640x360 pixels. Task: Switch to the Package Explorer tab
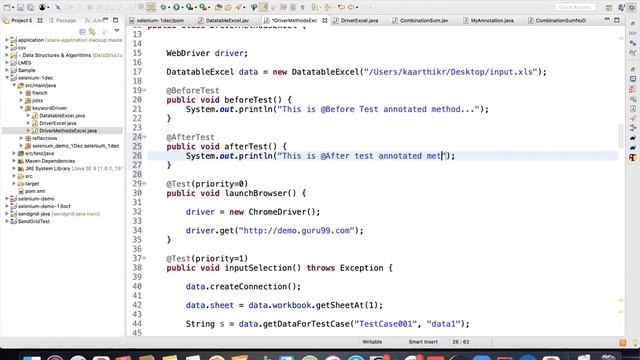[62, 20]
